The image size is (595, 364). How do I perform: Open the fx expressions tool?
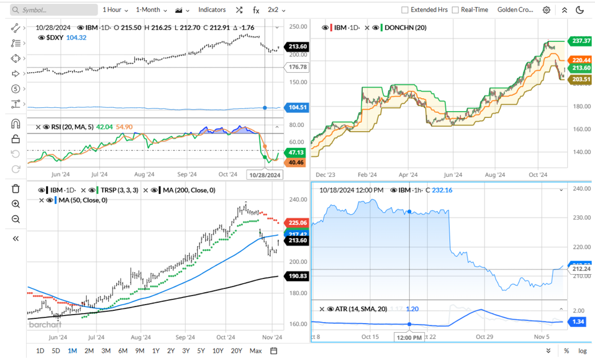[256, 10]
